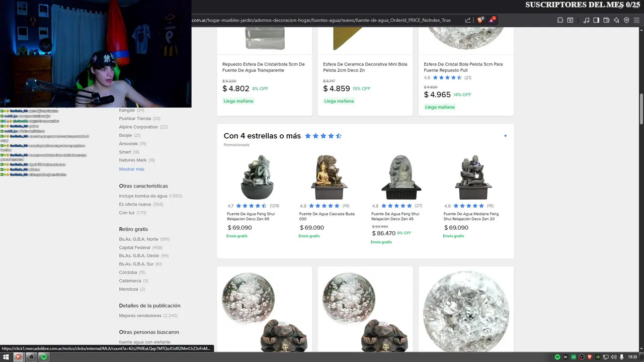Click the $ 4.859 price

337,88
